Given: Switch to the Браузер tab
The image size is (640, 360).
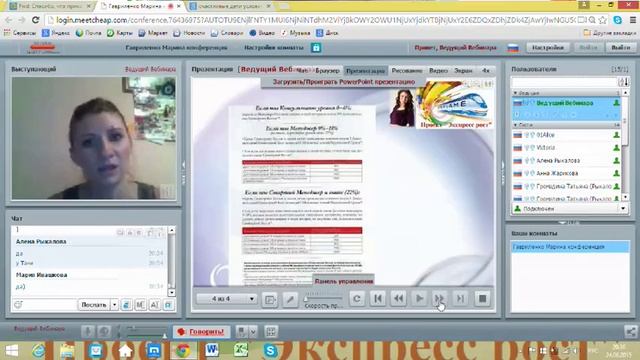Looking at the screenshot, I should pyautogui.click(x=327, y=71).
